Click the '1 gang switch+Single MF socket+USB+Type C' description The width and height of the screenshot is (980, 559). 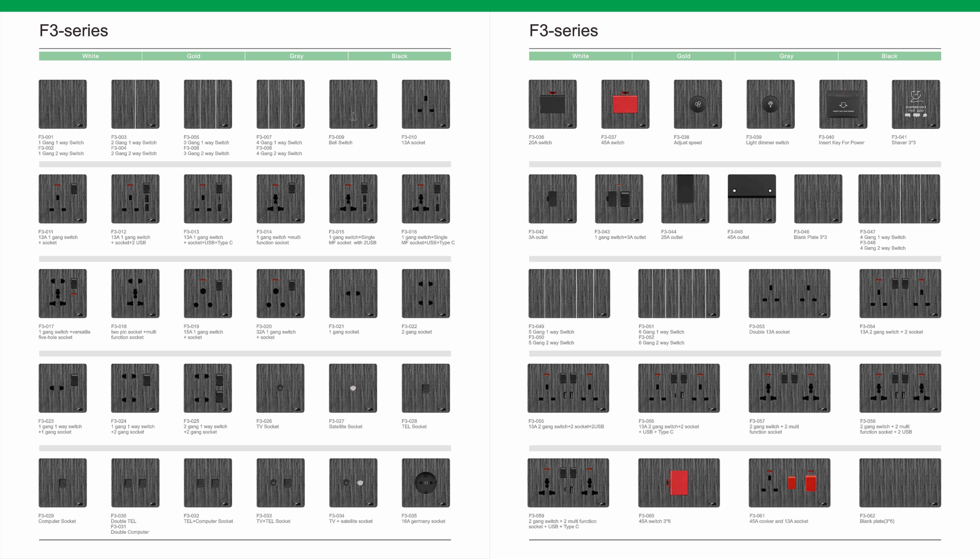point(428,240)
